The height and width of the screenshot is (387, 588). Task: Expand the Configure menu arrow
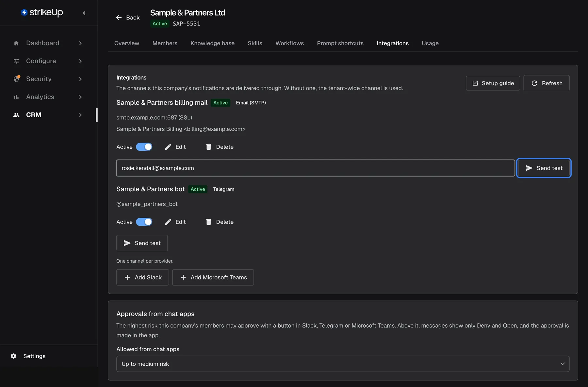coord(80,61)
